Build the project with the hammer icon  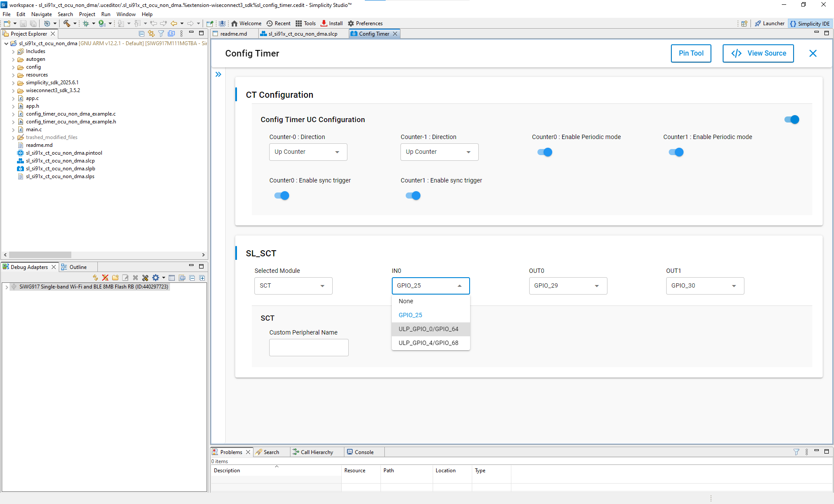67,23
